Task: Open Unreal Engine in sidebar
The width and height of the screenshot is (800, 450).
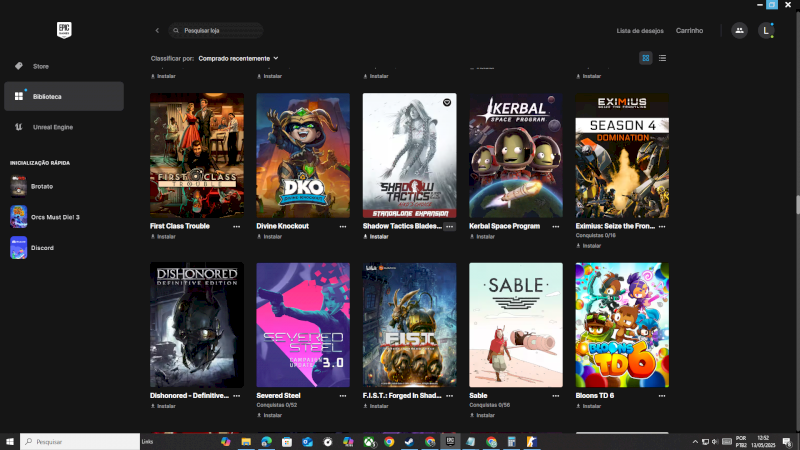Action: tap(52, 127)
